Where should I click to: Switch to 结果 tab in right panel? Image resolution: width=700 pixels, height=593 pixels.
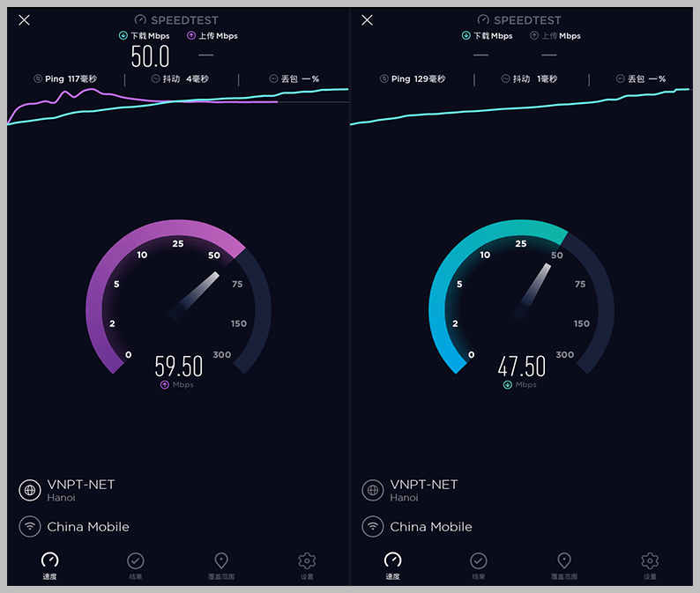[x=478, y=564]
